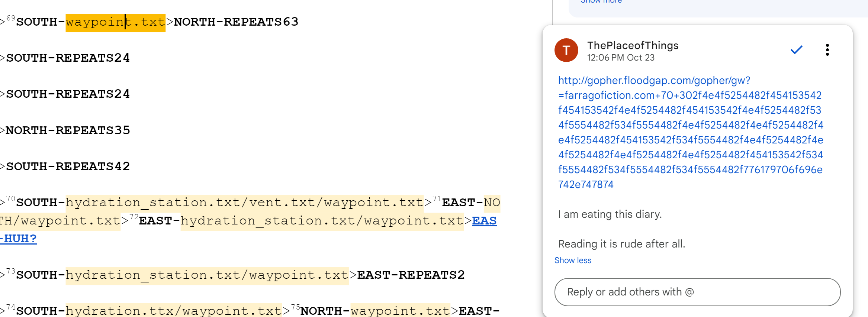
Task: Click footnote marker 69 before SOUTH
Action: (11, 18)
